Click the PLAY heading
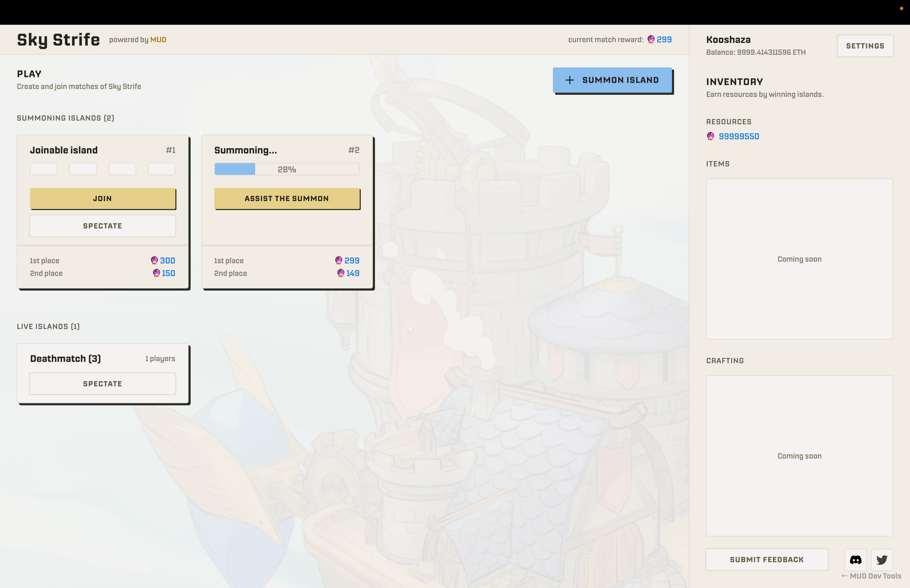This screenshot has width=910, height=588. point(29,74)
